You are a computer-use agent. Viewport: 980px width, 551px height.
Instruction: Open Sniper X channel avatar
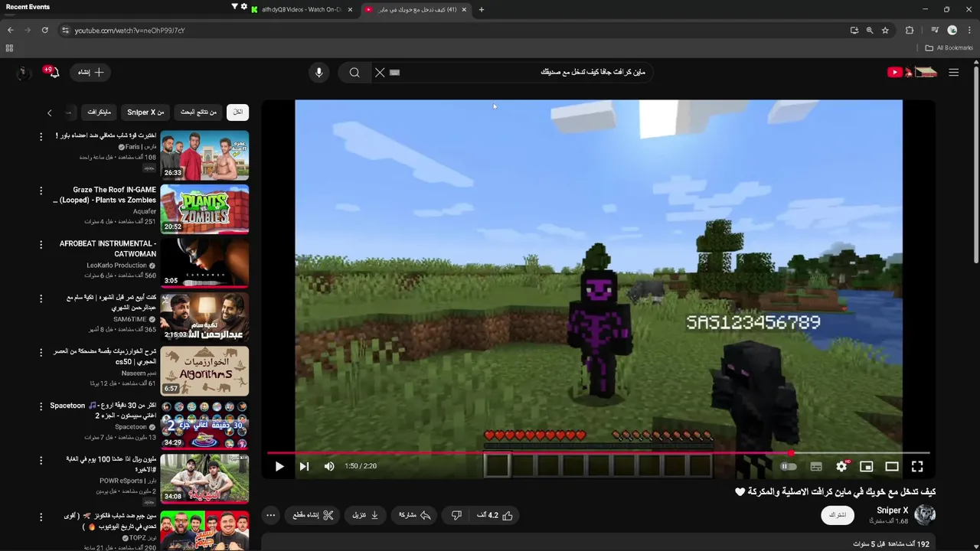pyautogui.click(x=925, y=515)
